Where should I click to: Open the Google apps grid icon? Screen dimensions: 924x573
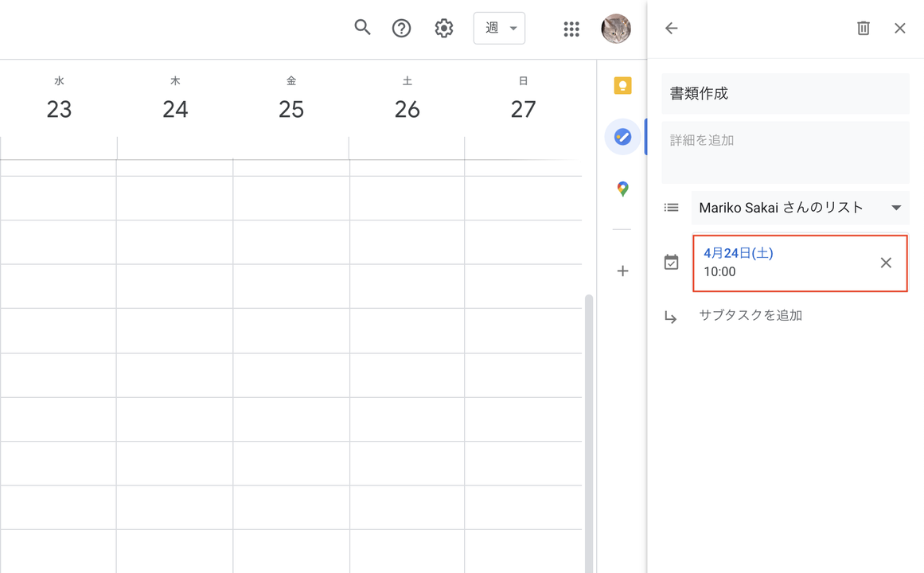coord(571,29)
